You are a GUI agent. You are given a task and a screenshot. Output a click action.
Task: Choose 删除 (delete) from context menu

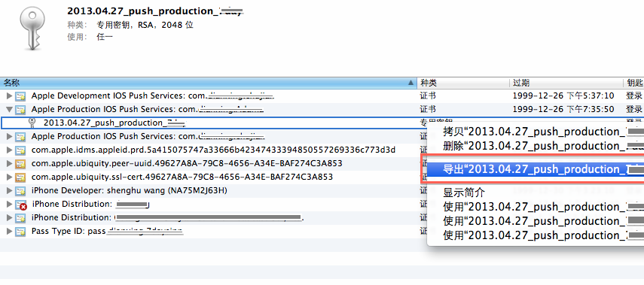536,146
